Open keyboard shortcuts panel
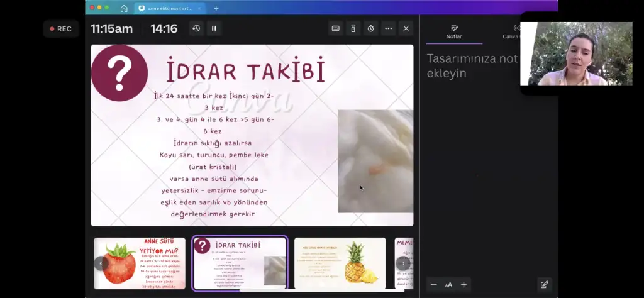644x298 pixels. (336, 28)
